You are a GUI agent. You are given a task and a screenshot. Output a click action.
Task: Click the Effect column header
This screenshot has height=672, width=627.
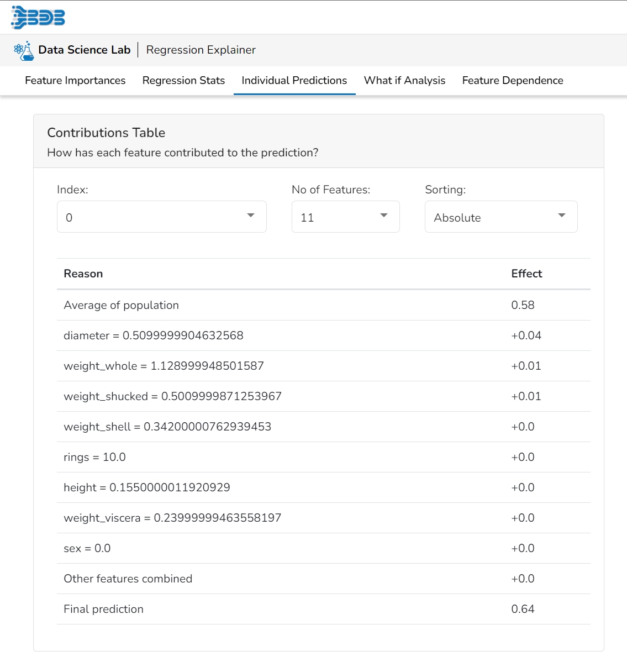tap(526, 274)
